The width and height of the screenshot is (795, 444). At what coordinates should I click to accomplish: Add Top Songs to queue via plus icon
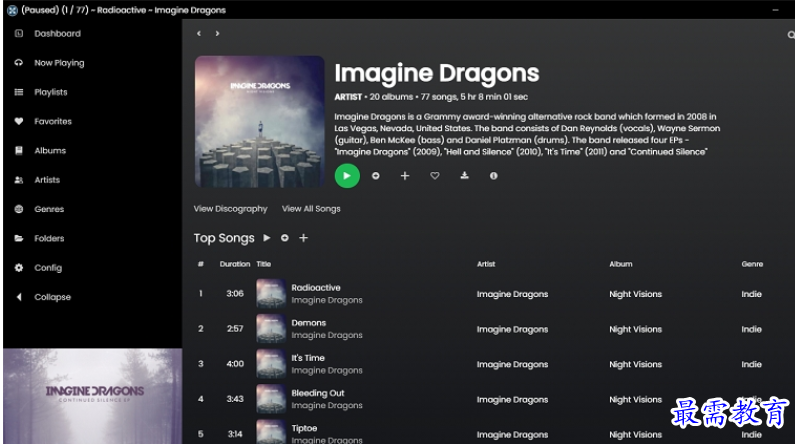303,238
